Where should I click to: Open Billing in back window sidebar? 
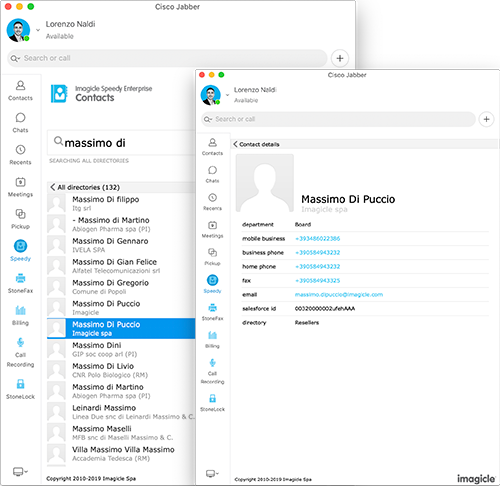20,315
